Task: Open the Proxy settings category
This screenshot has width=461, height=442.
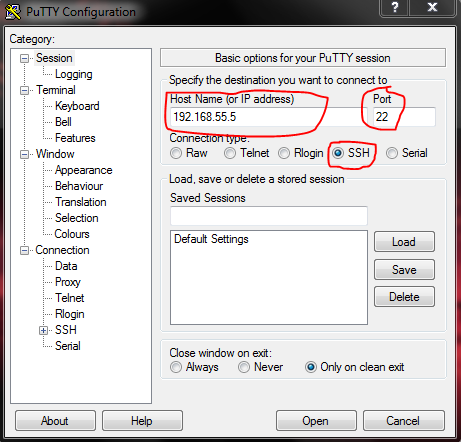Action: pos(68,282)
